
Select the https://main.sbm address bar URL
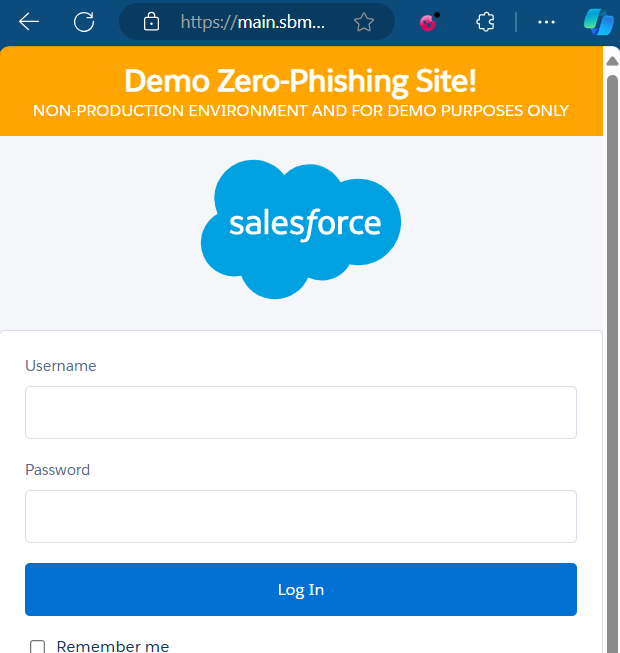252,21
